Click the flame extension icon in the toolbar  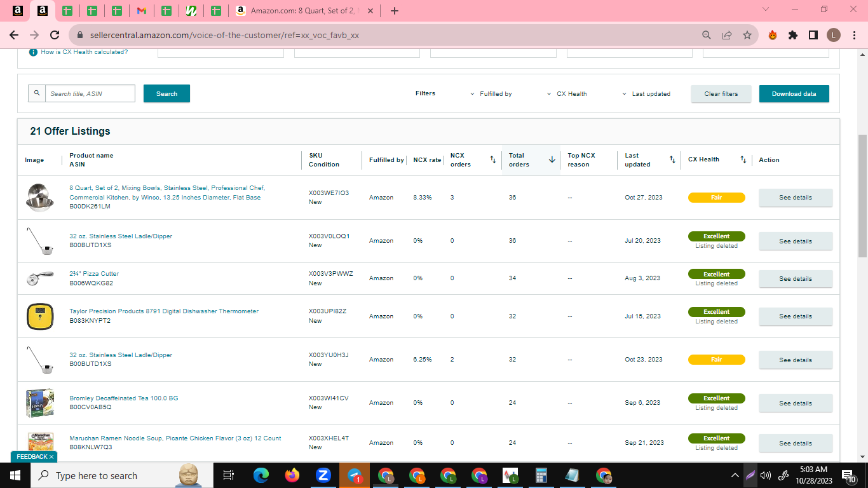[773, 35]
